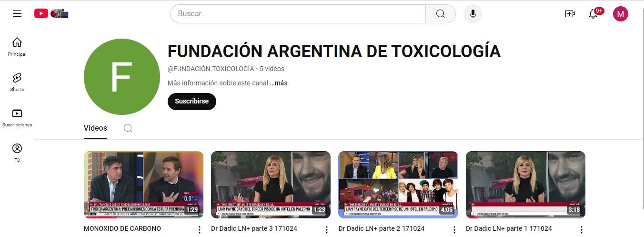Viewport: 644px width, 237px height.
Task: Open Dr Dadic LN+ parte 1 thumbnail
Action: (x=525, y=185)
